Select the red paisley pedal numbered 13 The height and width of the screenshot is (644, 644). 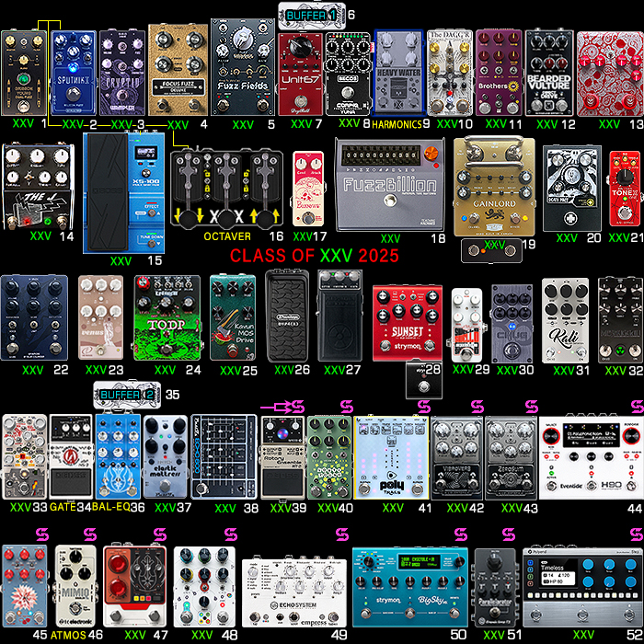[x=610, y=74]
